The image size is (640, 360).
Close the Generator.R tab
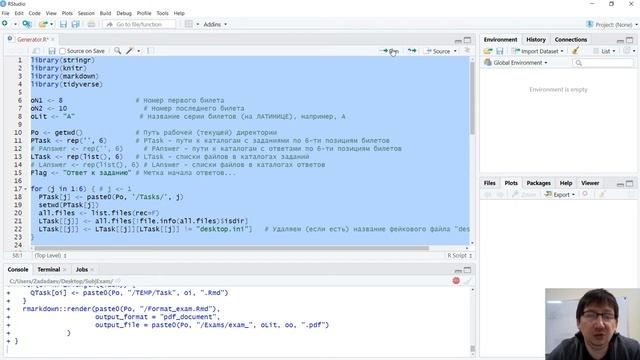(x=53, y=40)
